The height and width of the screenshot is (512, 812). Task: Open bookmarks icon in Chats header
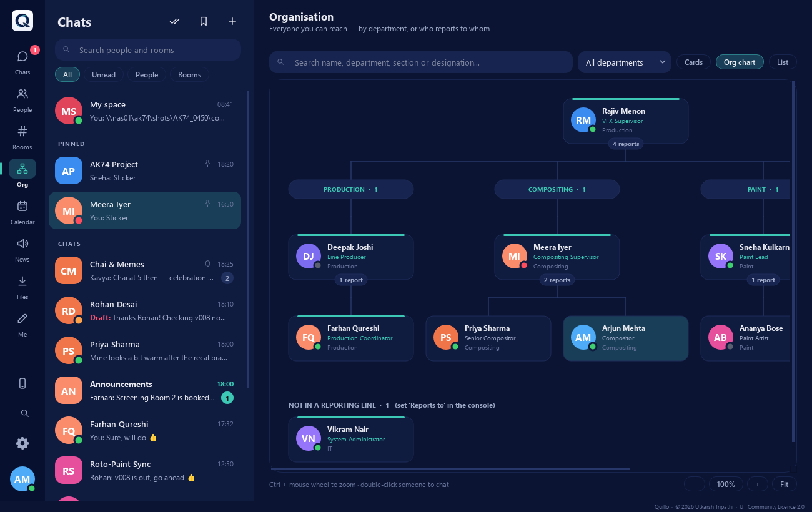204,21
